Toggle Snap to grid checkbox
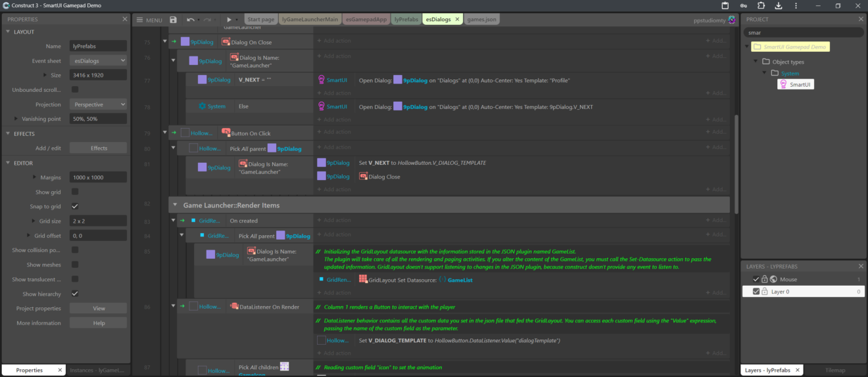 tap(74, 206)
